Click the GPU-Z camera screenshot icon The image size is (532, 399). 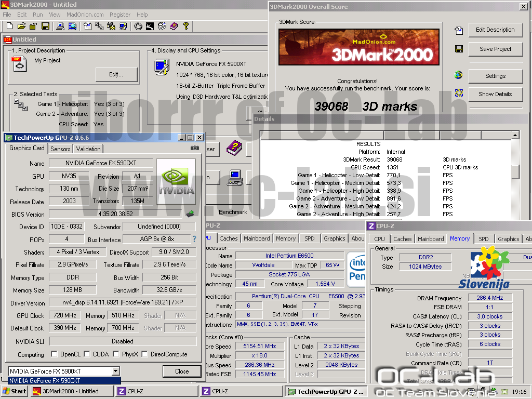[x=195, y=148]
